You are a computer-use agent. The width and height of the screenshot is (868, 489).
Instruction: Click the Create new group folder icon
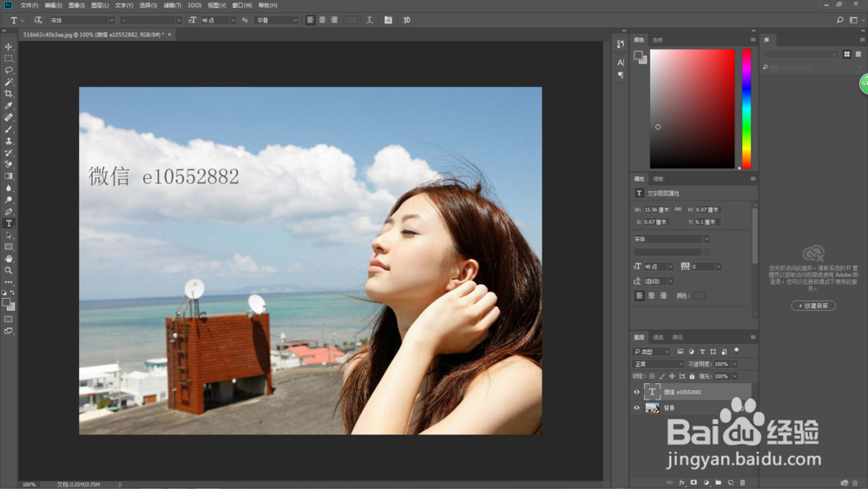[718, 482]
